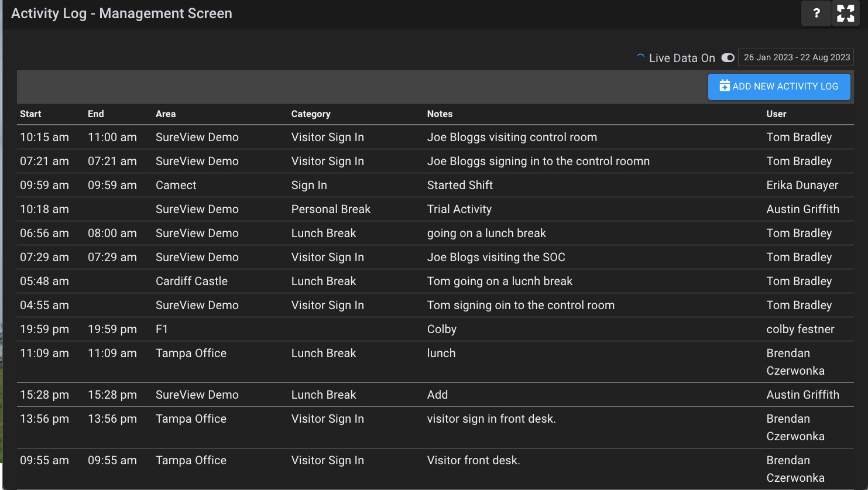Select Brendan Czerwonka in the lunch row
Screen dimensions: 868x490
pyautogui.click(x=796, y=362)
